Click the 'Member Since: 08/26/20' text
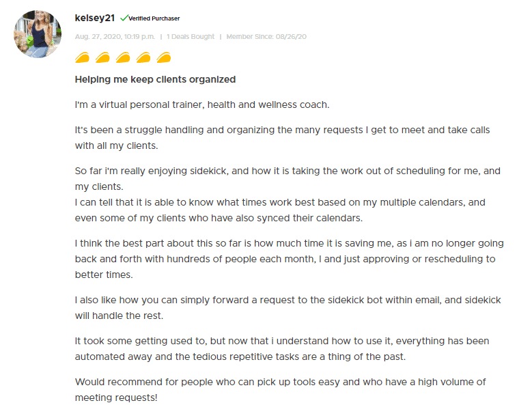 (266, 37)
